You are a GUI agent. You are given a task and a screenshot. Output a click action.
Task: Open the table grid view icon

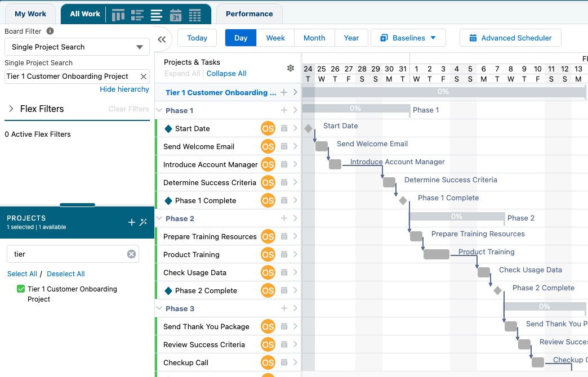195,15
